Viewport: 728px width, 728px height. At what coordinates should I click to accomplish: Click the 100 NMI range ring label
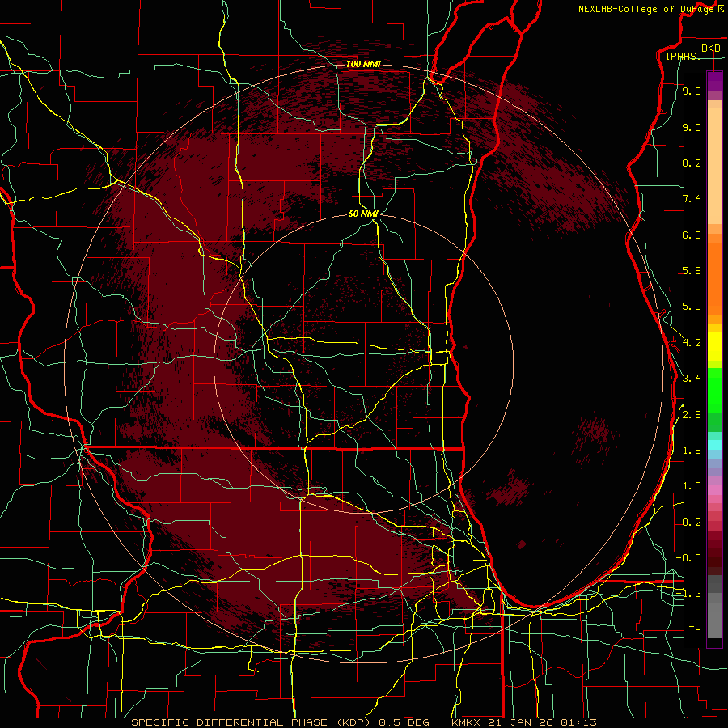363,64
